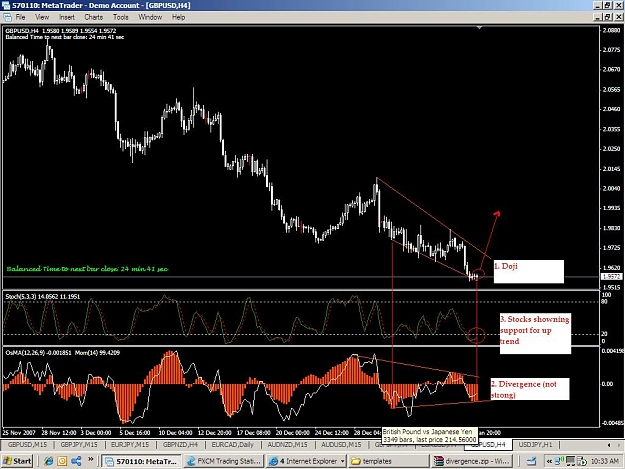Open the Outlook quick launch icon
625x469 pixels.
click(62, 461)
